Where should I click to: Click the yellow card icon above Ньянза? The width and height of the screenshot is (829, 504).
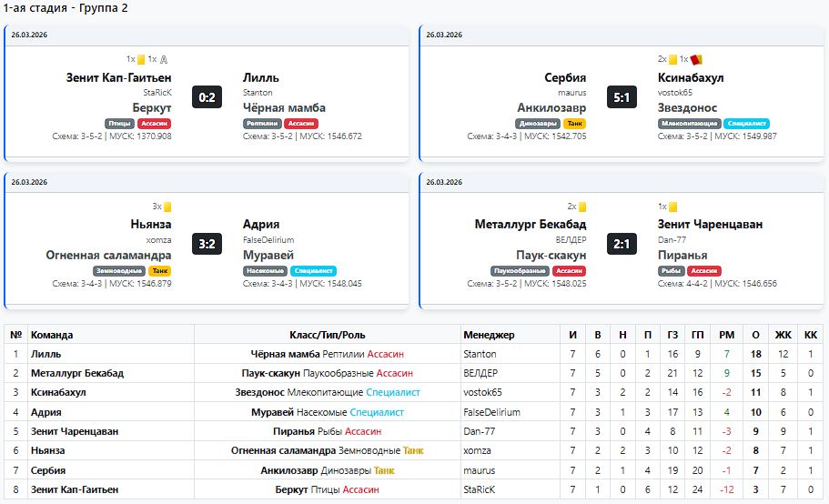click(x=167, y=207)
